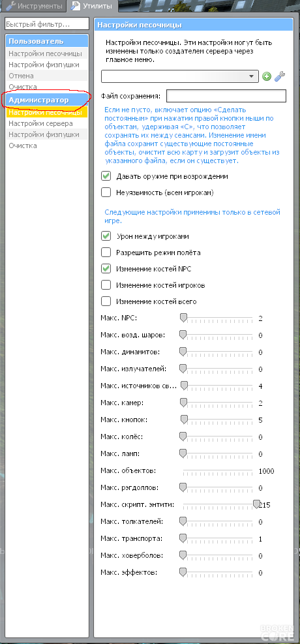300x644 pixels.
Task: Open Настройки физпушки under Администратор
Action: (47, 134)
